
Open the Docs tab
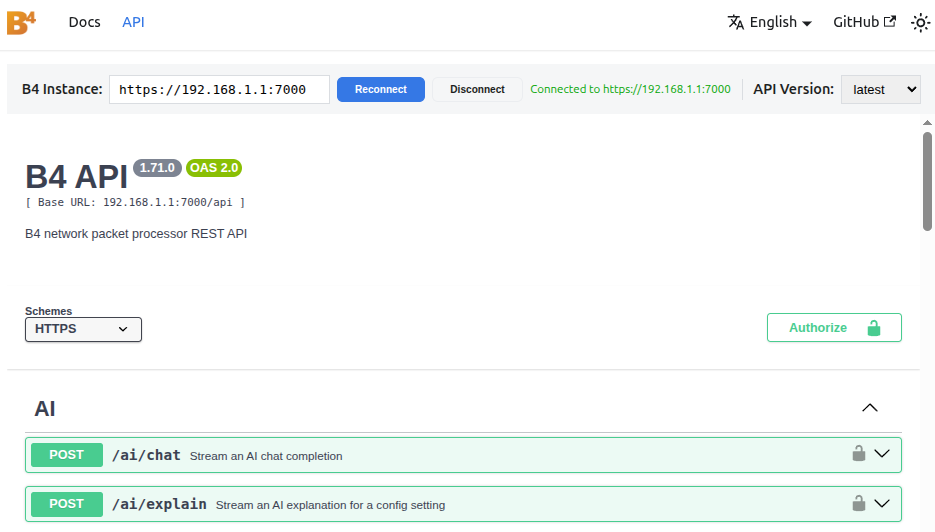tap(85, 22)
